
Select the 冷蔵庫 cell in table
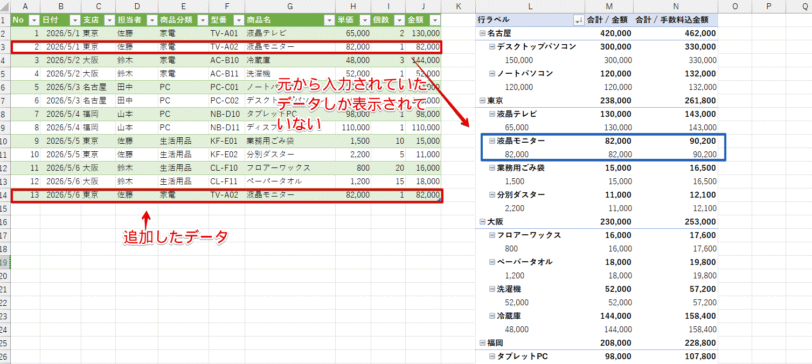[289, 60]
